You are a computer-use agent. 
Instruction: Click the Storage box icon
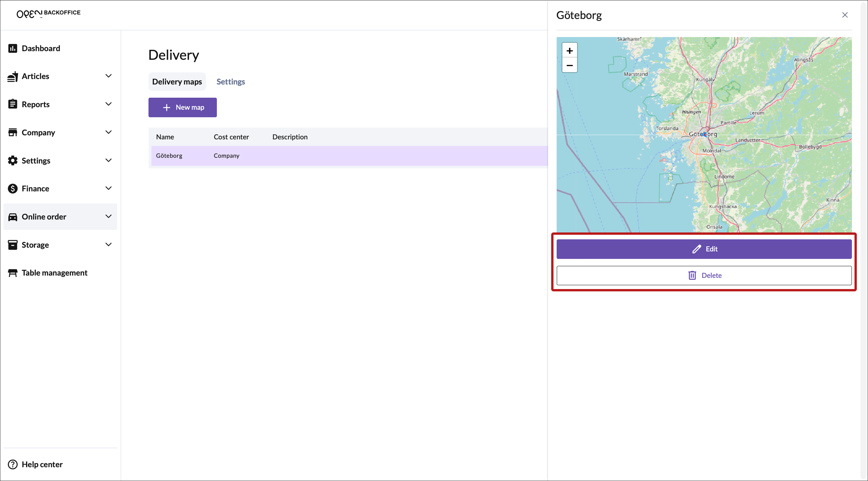(13, 245)
